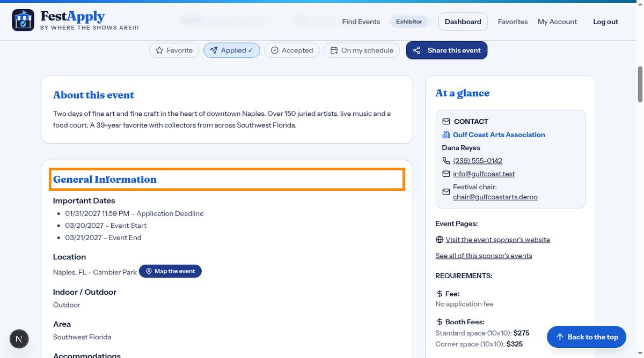Screen dimensions: 644x358
Task: Click the Exhibitor badge in the header
Action: (409, 22)
